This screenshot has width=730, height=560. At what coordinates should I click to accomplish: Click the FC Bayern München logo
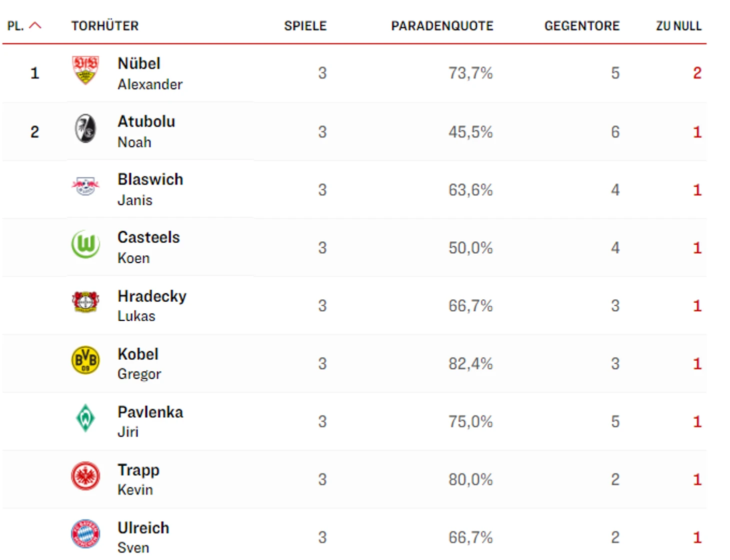[x=85, y=534]
